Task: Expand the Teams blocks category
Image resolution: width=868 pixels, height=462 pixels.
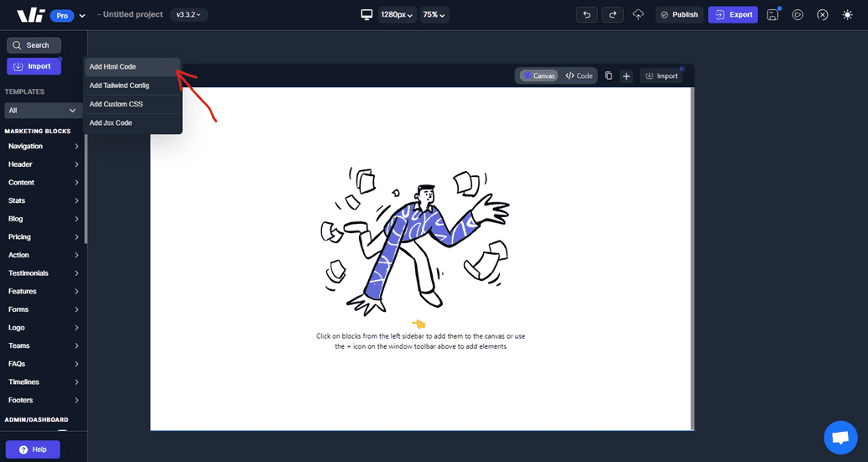Action: point(43,345)
